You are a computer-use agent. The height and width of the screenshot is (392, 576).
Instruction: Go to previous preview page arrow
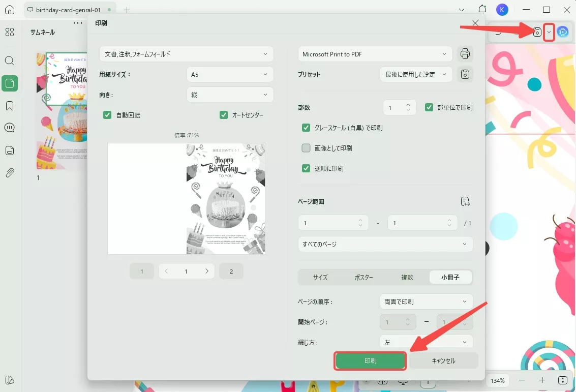pyautogui.click(x=166, y=271)
